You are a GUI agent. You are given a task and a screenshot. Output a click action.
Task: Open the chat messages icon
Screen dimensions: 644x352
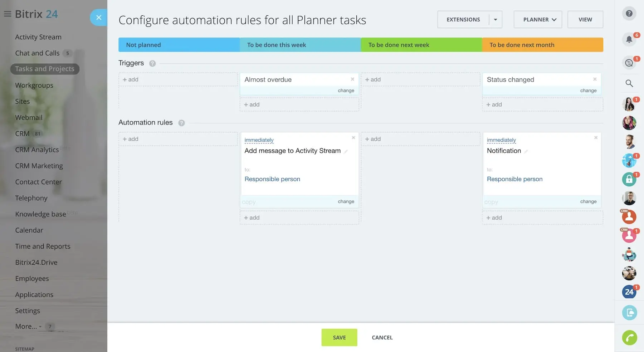[x=629, y=63]
